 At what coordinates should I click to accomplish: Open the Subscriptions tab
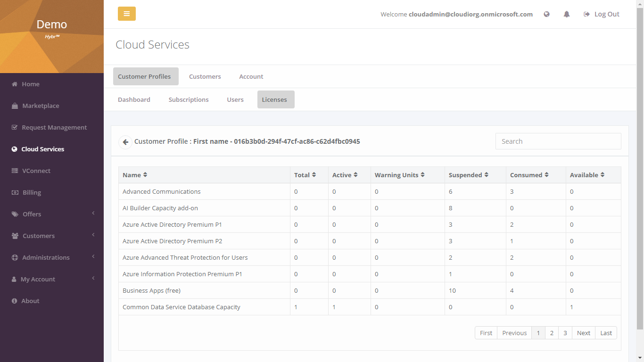click(x=189, y=99)
